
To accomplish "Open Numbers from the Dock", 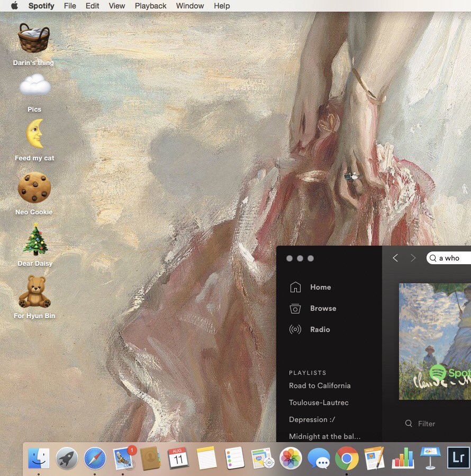I will (x=403, y=458).
